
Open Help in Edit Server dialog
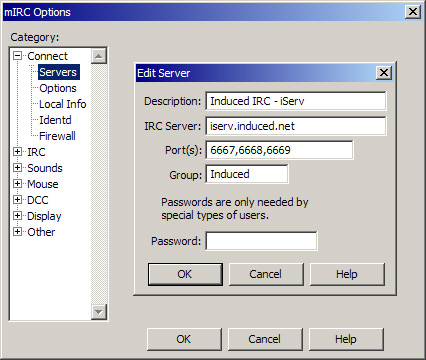click(x=347, y=274)
